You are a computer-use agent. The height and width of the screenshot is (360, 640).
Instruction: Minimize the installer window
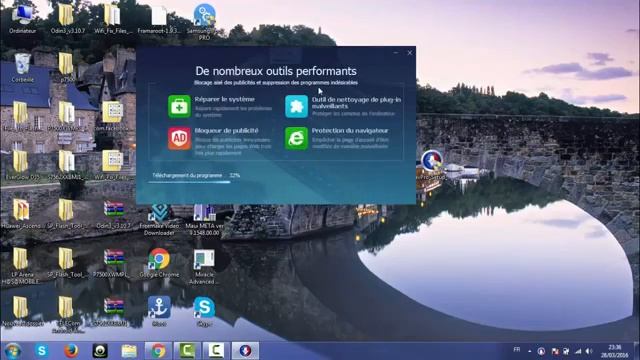[396, 53]
